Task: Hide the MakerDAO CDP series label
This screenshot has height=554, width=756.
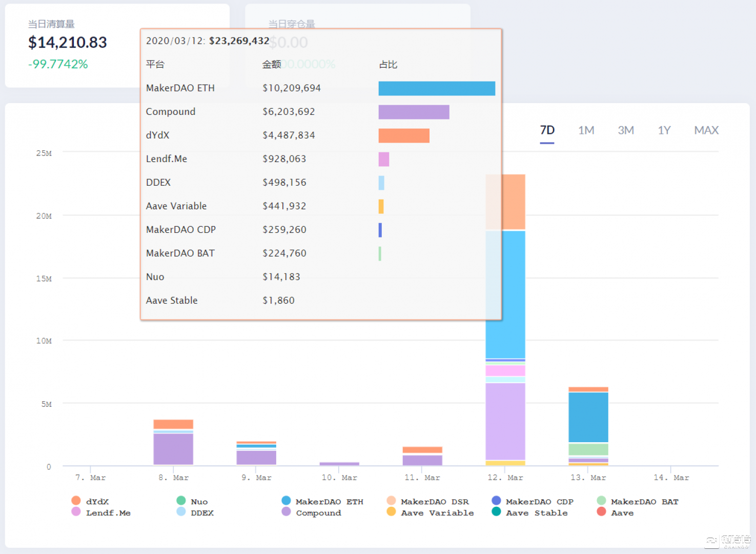Action: tap(539, 502)
